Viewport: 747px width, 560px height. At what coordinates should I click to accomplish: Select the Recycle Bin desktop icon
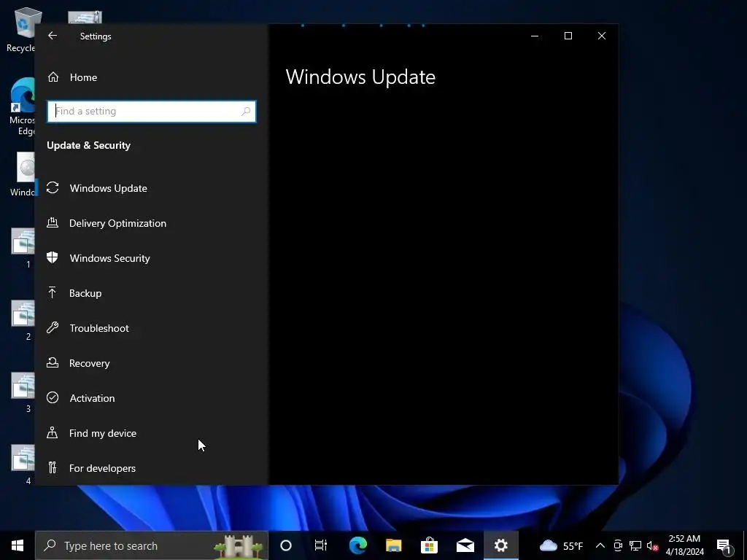[21, 29]
